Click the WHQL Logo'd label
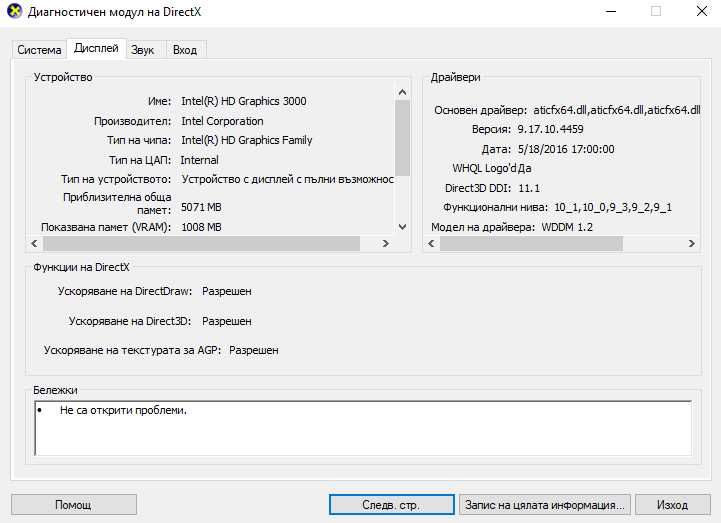 [x=484, y=168]
